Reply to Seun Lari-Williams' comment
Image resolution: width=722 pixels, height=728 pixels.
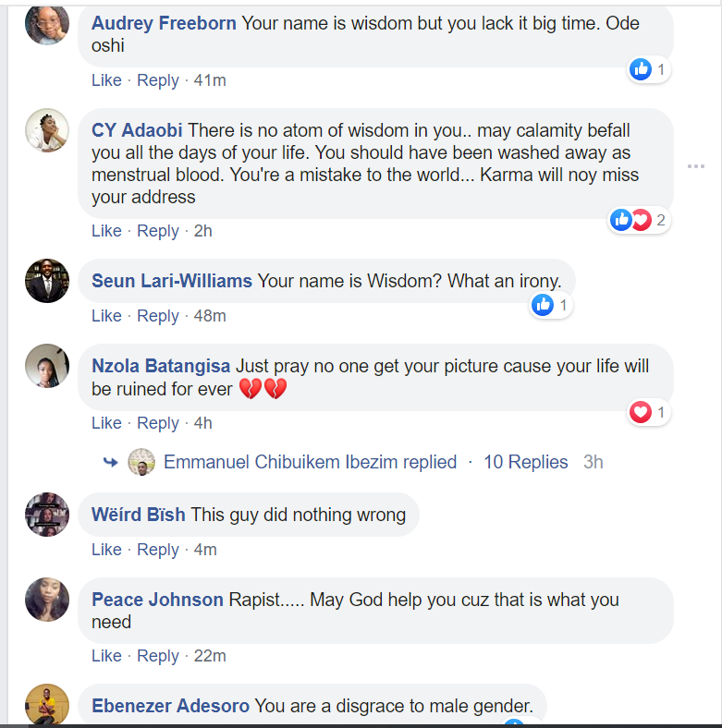pos(157,316)
